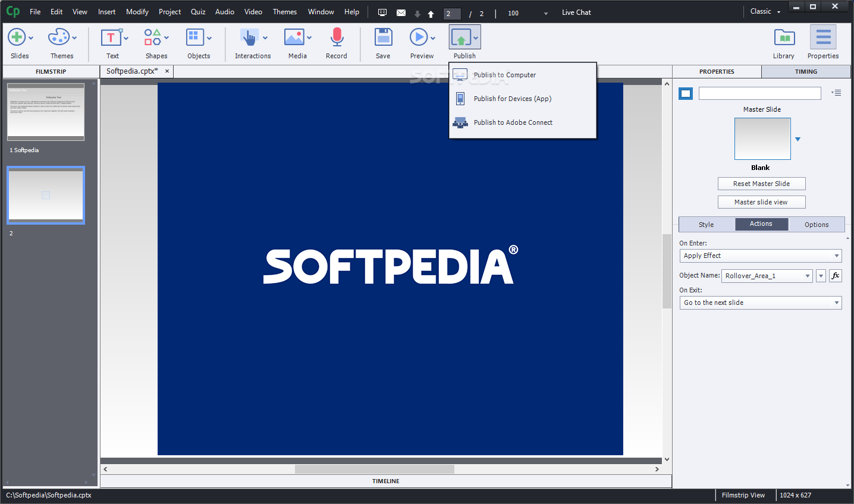
Task: Expand the Object Name secondary arrow button
Action: pyautogui.click(x=821, y=276)
